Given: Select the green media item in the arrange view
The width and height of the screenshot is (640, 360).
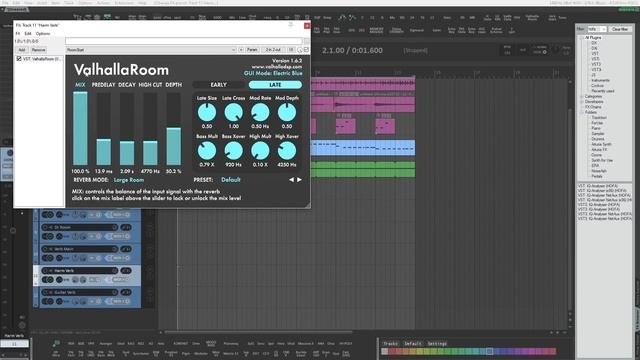Looking at the screenshot, I should tap(363, 169).
